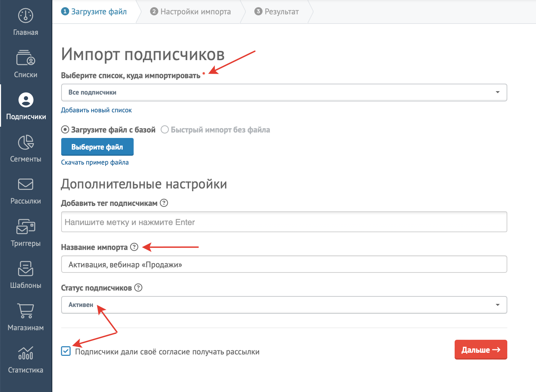Focus the tag input field Напишите метку
This screenshot has height=392, width=536.
[x=284, y=222]
